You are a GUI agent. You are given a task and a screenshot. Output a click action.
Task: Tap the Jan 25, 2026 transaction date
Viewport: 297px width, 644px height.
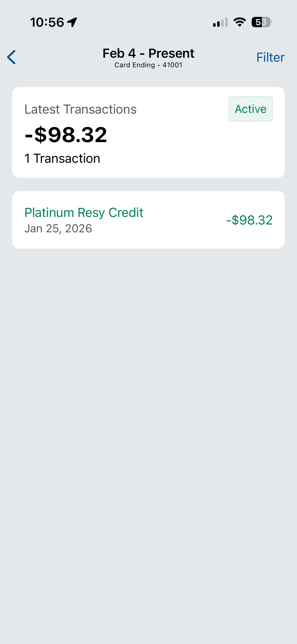coord(58,229)
